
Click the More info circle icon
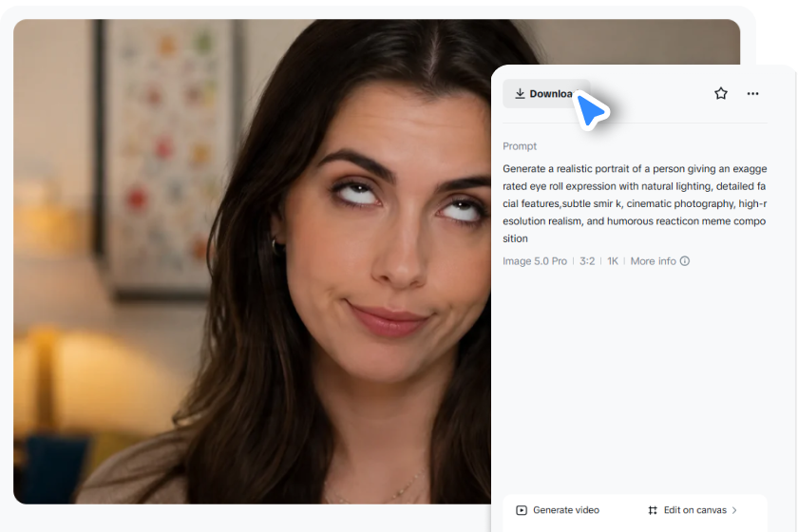click(685, 261)
